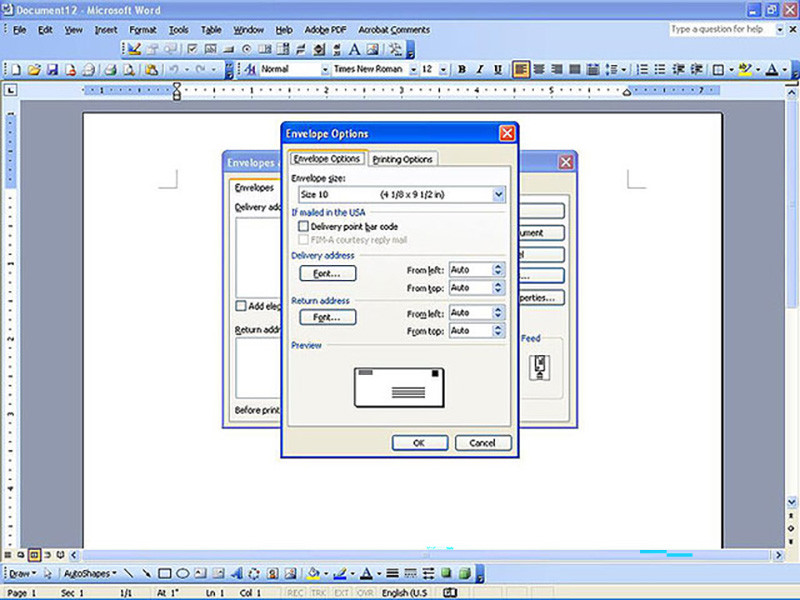Screen dimensions: 800x600
Task: Open a file with the Open folder icon
Action: coord(34,69)
